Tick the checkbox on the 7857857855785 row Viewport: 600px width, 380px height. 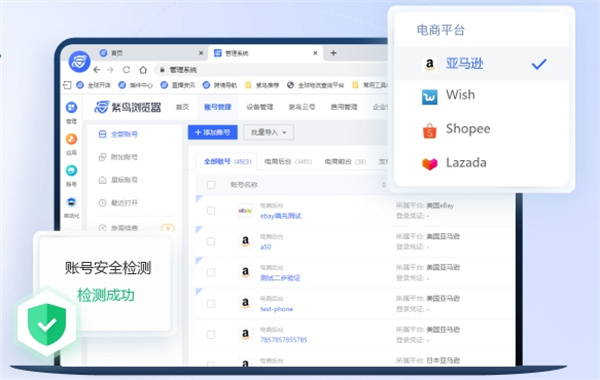tap(211, 334)
